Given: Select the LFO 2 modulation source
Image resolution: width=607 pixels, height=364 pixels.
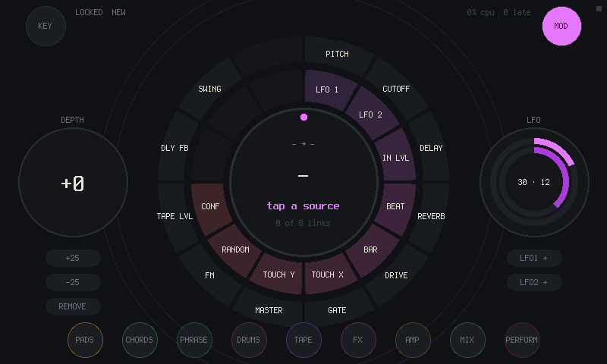Looking at the screenshot, I should click(370, 115).
